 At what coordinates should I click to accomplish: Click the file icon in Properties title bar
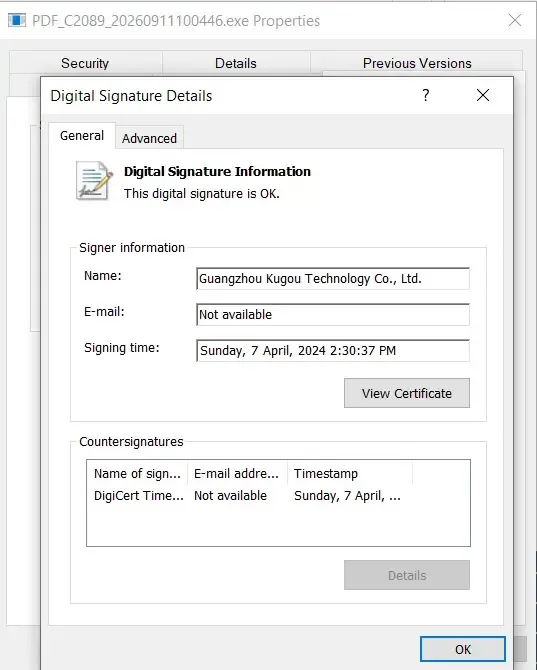point(17,20)
